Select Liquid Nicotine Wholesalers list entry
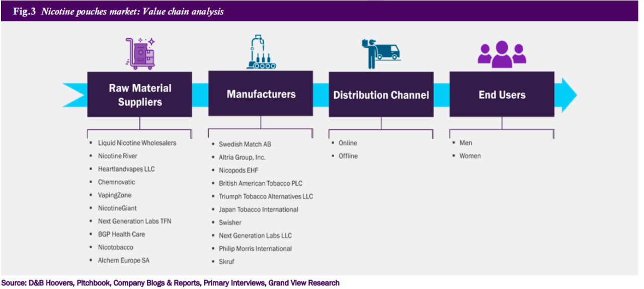Screen dimensions: 644x289 pos(137,143)
